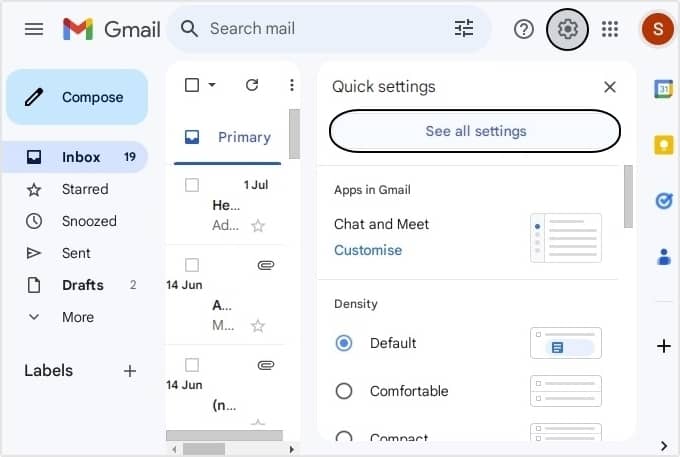Click attachment icon on first 14 Jun email

pos(266,265)
